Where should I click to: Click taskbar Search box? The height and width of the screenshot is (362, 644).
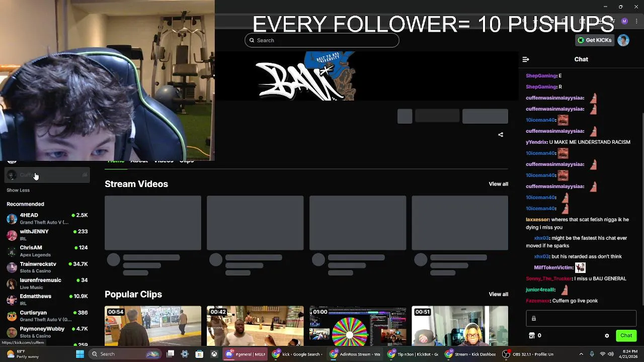126,354
